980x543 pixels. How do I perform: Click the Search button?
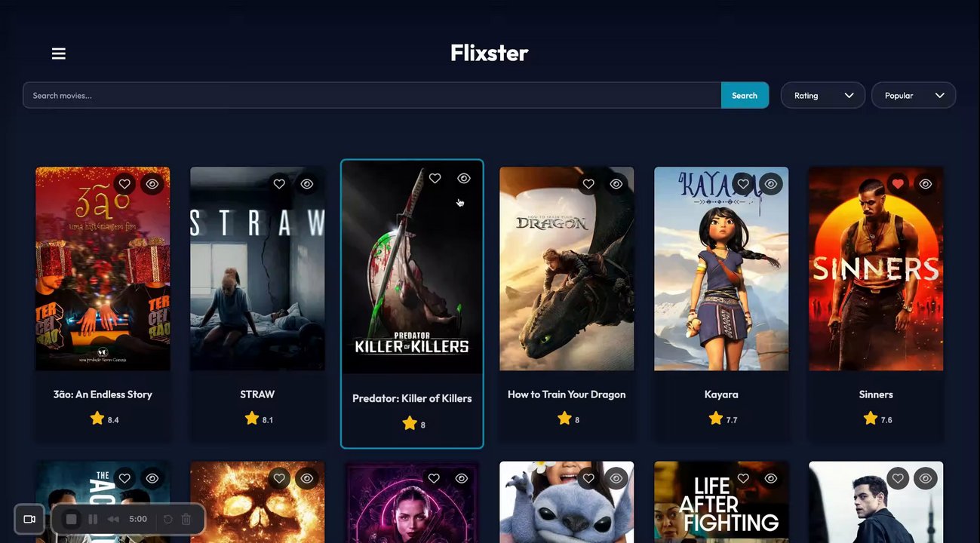745,96
